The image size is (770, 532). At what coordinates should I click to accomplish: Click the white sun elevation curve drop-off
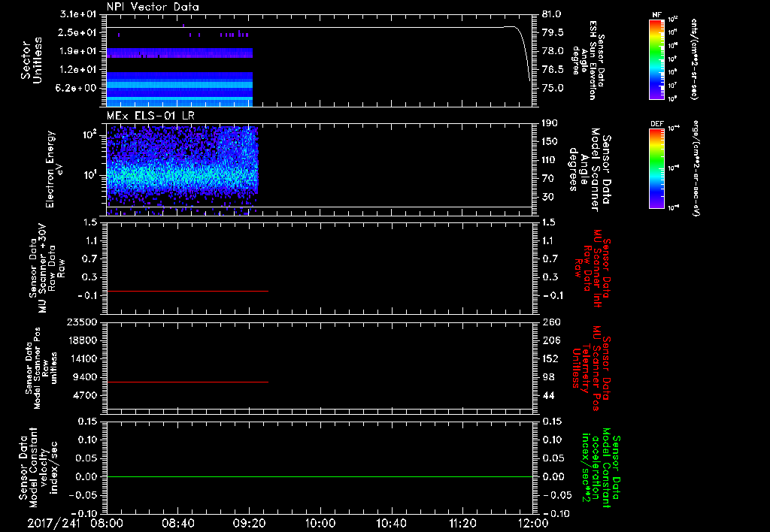(x=522, y=52)
